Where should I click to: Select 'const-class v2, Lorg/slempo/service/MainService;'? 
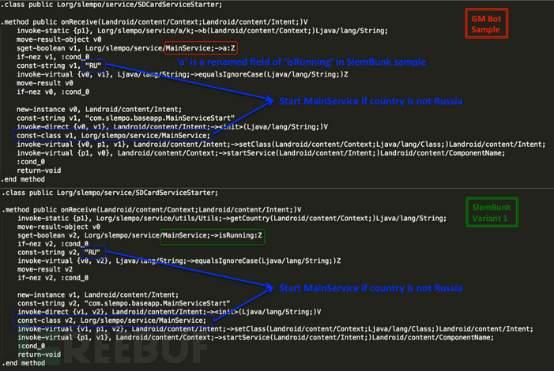112,320
